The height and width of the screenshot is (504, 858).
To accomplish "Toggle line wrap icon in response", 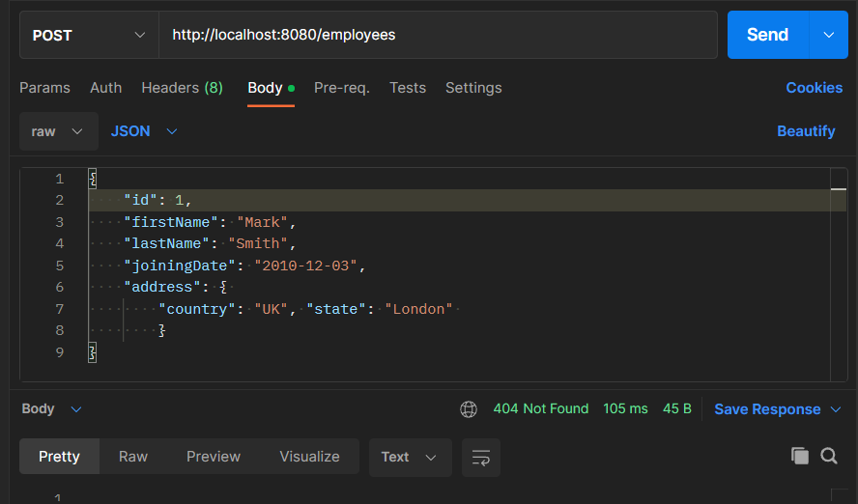I will pyautogui.click(x=481, y=457).
